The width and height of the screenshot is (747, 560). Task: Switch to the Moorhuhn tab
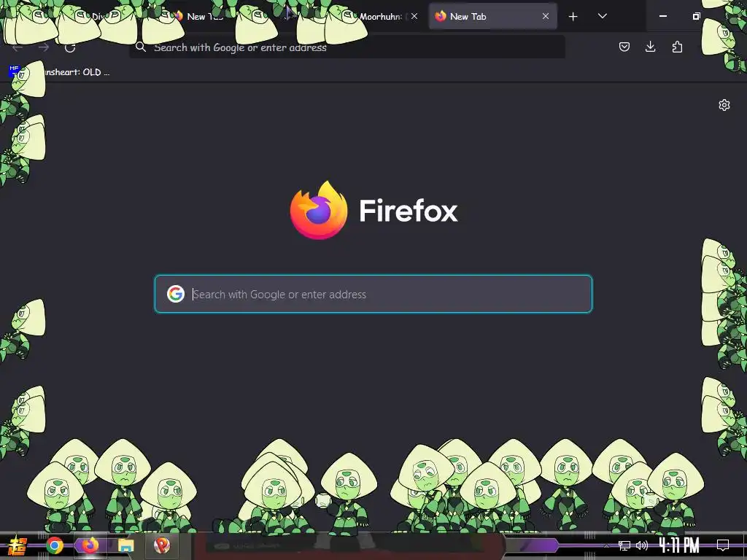381,16
